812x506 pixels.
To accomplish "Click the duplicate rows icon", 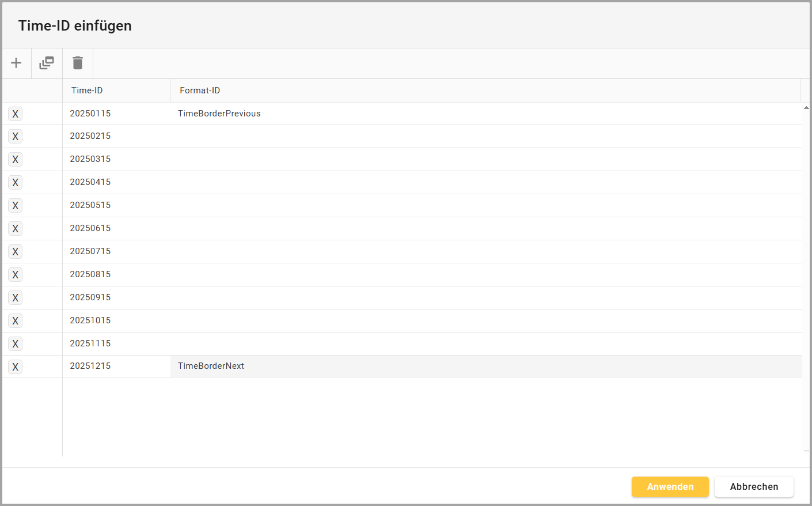I will coord(47,63).
